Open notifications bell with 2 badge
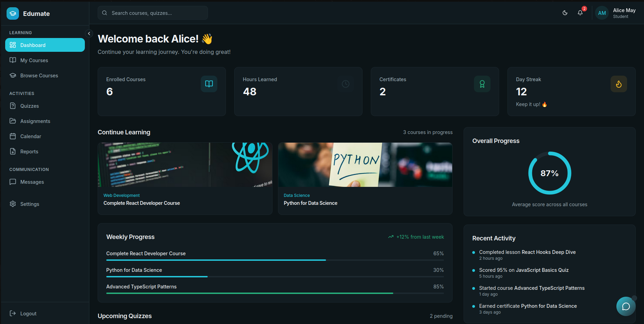This screenshot has width=644, height=324. 580,13
